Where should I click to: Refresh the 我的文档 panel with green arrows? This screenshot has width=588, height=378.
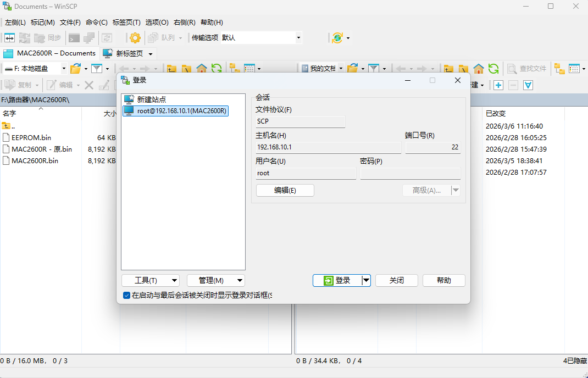pyautogui.click(x=493, y=68)
